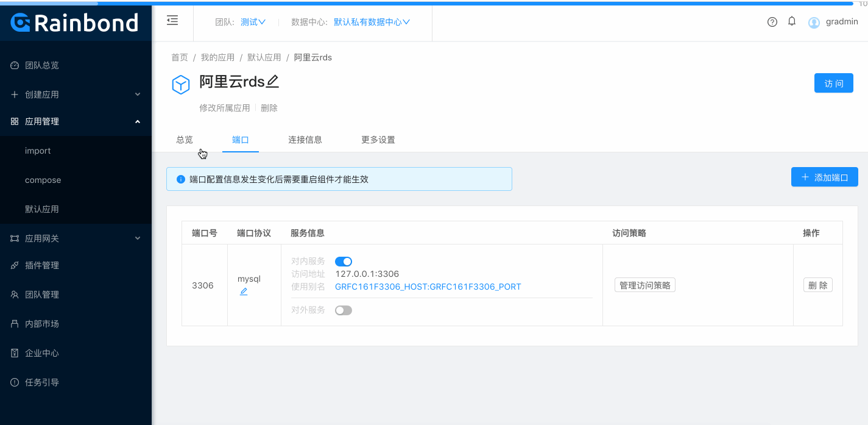Click the GRFC161F3306_HOST:GRFC161F3306_PORT alias link

click(428, 287)
